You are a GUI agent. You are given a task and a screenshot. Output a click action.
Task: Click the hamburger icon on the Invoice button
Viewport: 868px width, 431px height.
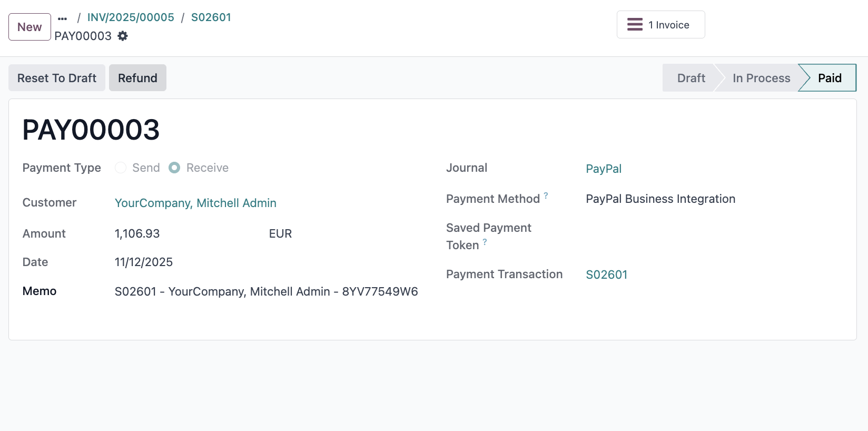coord(635,25)
